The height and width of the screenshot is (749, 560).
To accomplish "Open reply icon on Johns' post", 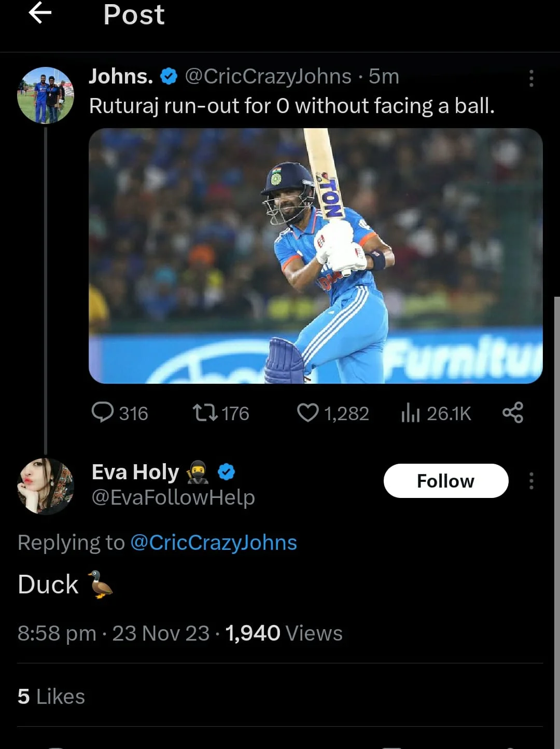I will click(103, 413).
